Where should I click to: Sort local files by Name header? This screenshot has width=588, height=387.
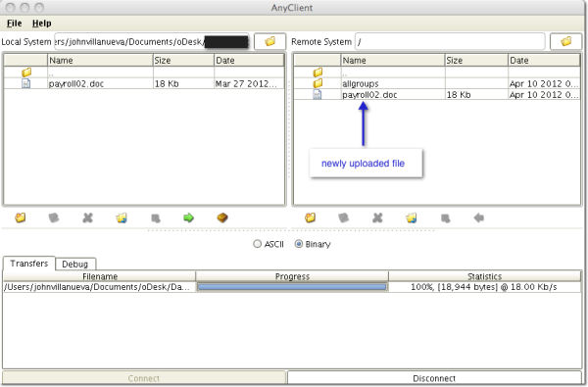tap(101, 60)
